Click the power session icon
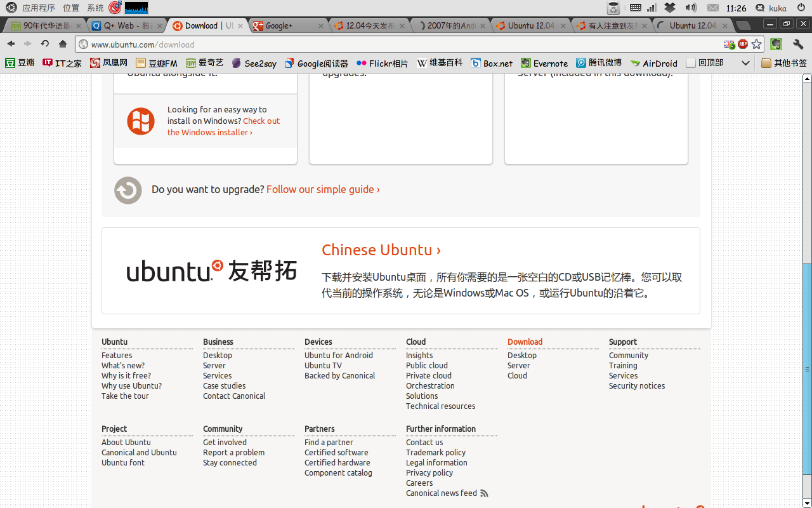Screen dimensions: 812x508 [802, 8]
